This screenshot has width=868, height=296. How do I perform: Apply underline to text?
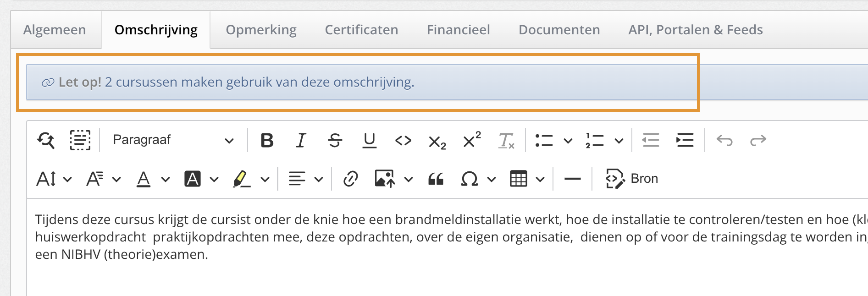tap(369, 140)
